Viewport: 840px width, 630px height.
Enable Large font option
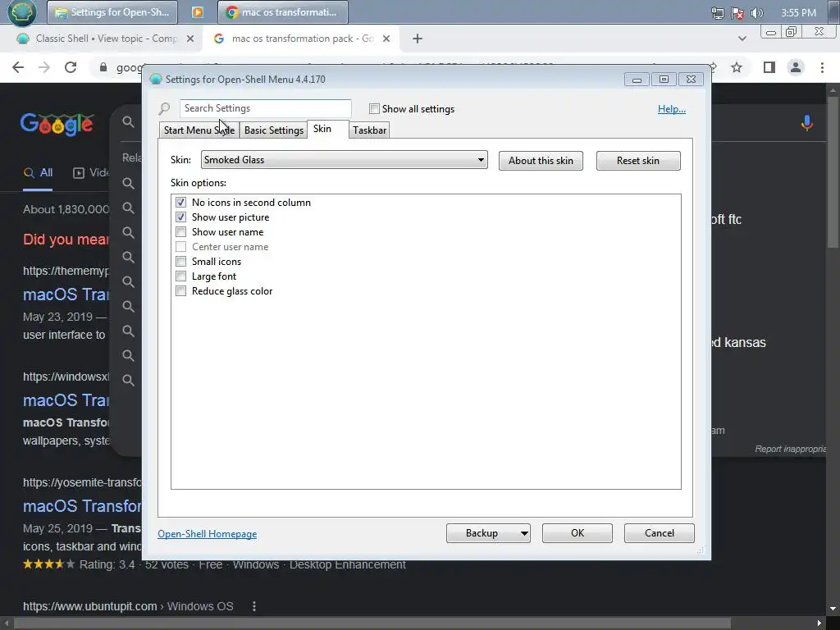click(181, 276)
